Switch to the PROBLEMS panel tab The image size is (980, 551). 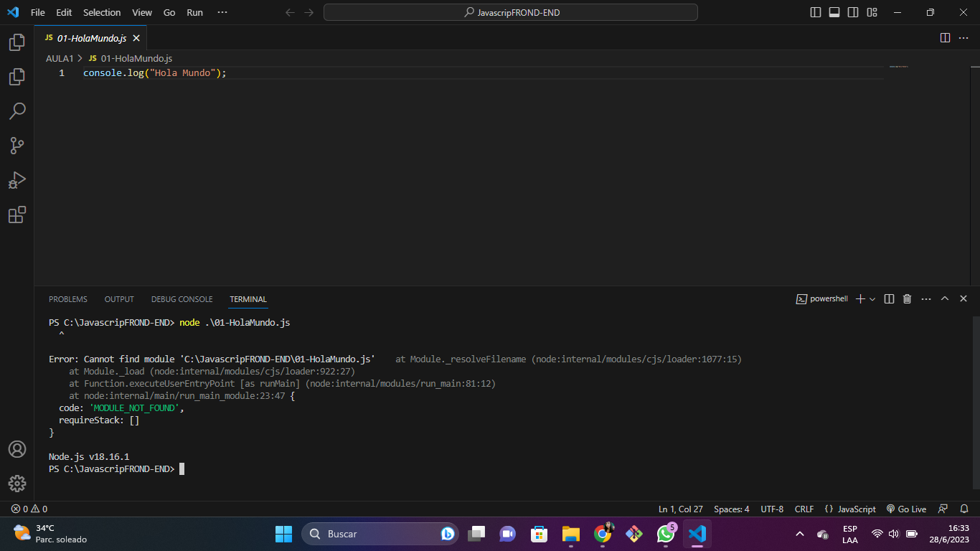(68, 299)
